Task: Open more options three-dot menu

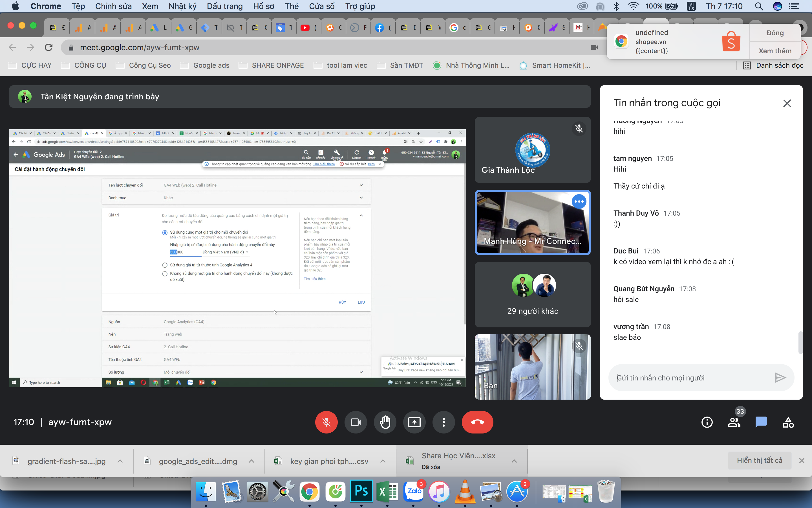Action: [443, 422]
